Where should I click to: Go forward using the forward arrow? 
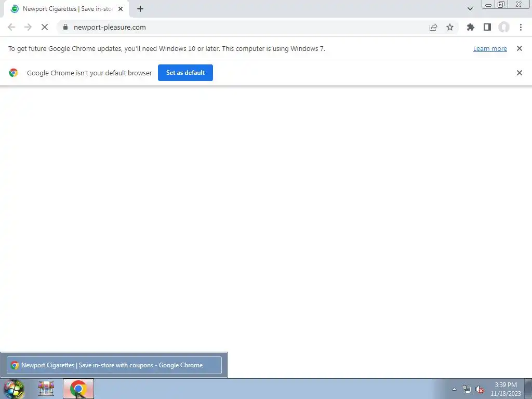pos(28,27)
